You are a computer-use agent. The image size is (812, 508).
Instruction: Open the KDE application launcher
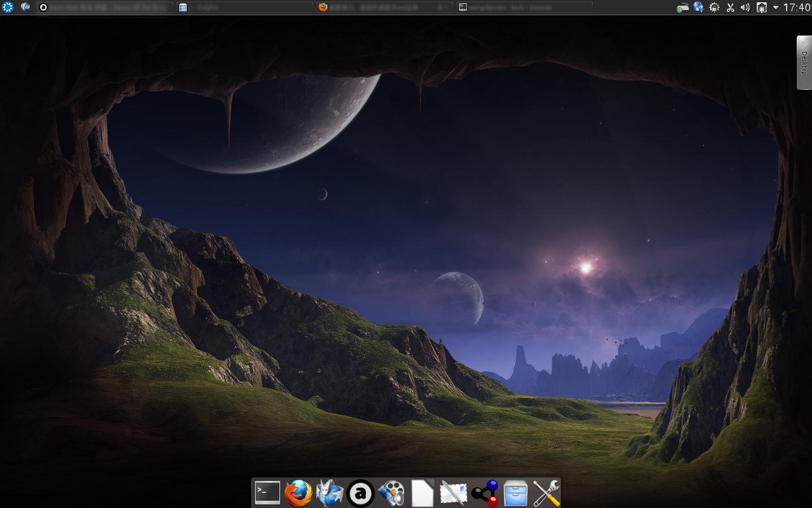pyautogui.click(x=7, y=7)
